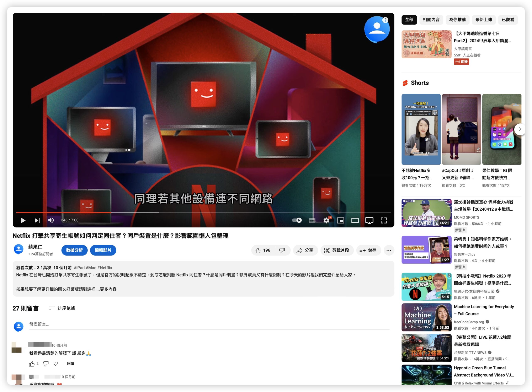This screenshot has width=532, height=392.
Task: Click the video progress bar
Action: tap(203, 213)
